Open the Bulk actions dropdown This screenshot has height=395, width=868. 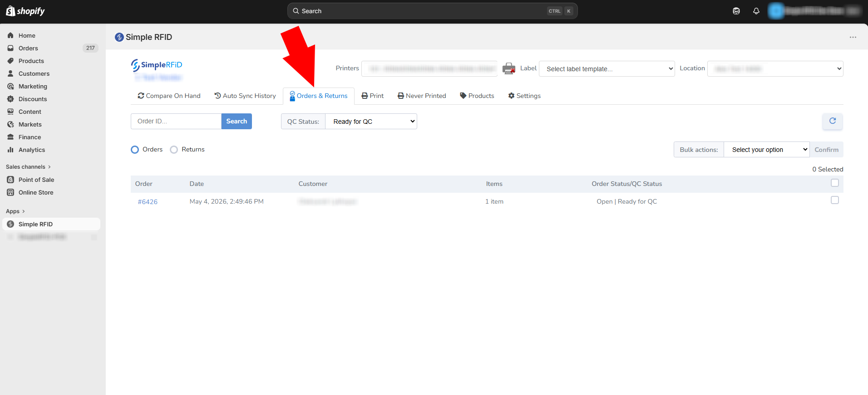click(x=767, y=150)
